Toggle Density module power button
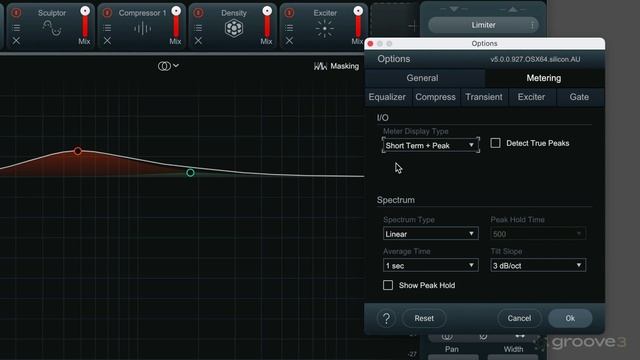Image resolution: width=640 pixels, height=360 pixels. coord(198,13)
